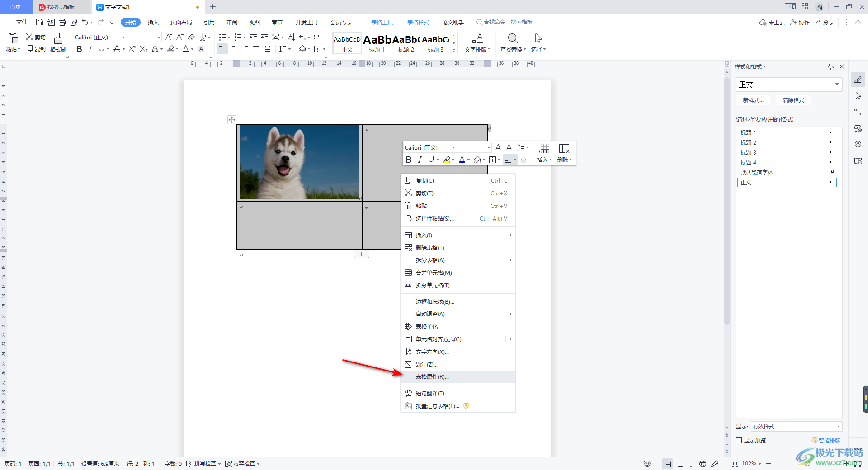868x470 pixels.
Task: Click the New Style button
Action: point(753,100)
